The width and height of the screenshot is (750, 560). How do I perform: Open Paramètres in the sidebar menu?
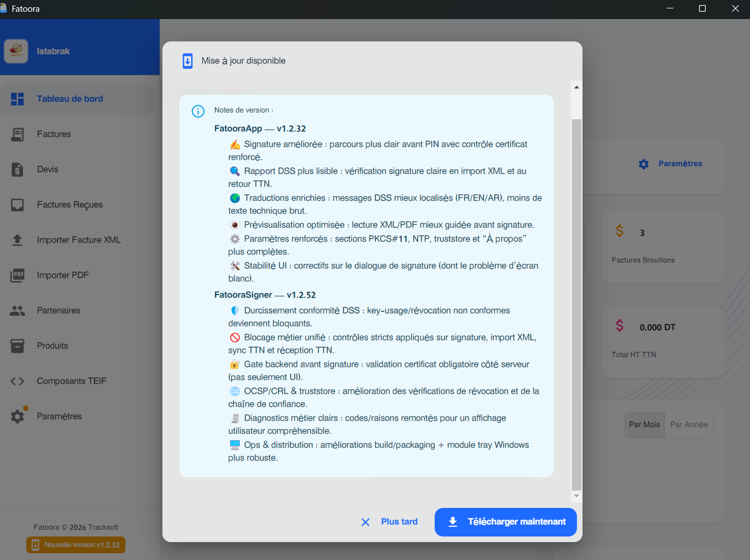point(77,417)
